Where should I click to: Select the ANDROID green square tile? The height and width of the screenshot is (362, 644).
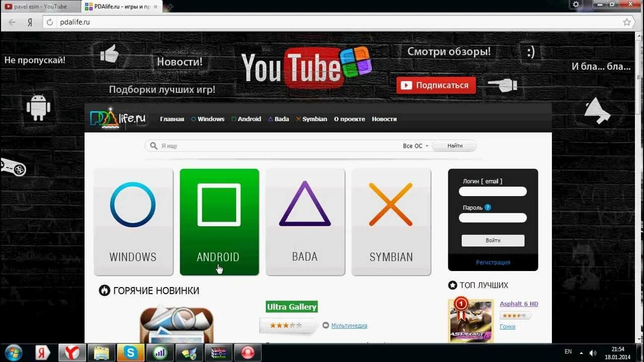tap(219, 222)
